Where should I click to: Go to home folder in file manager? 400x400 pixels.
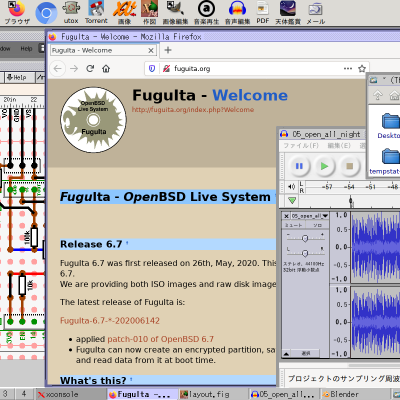coord(394,96)
